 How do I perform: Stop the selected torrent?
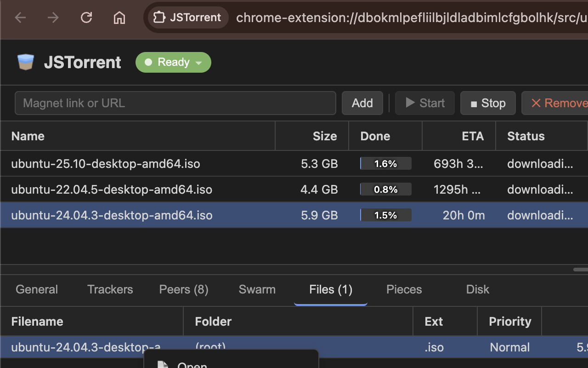488,103
